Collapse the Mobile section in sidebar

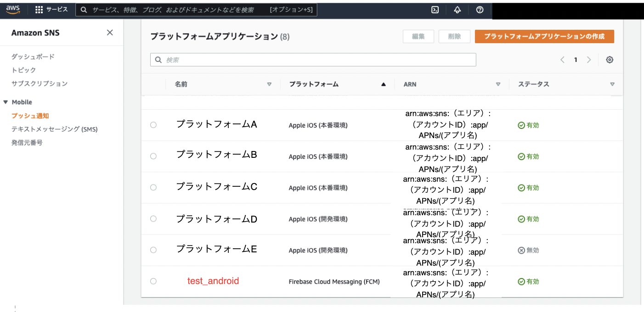(x=6, y=102)
